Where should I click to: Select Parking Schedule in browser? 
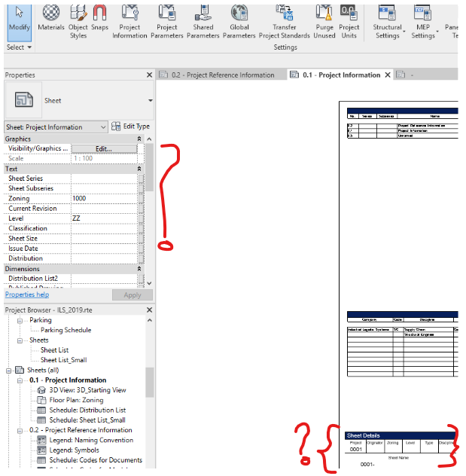(x=65, y=330)
